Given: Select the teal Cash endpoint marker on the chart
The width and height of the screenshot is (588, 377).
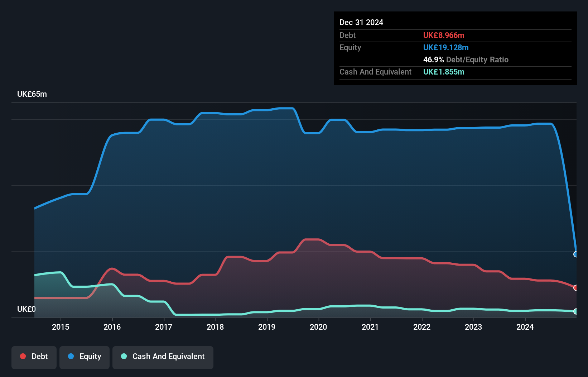Looking at the screenshot, I should pyautogui.click(x=576, y=312).
